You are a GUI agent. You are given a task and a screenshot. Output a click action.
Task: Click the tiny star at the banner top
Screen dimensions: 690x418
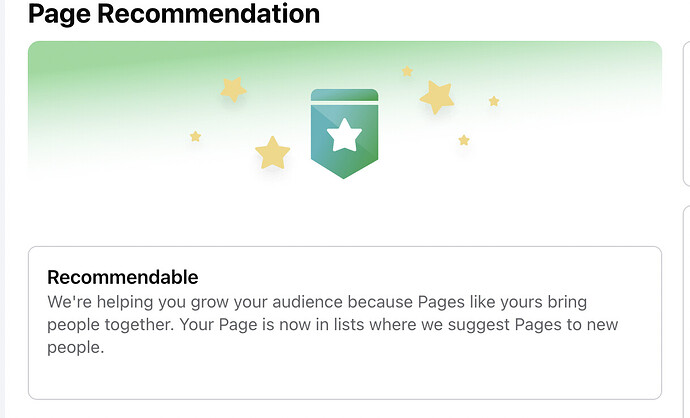pyautogui.click(x=407, y=71)
